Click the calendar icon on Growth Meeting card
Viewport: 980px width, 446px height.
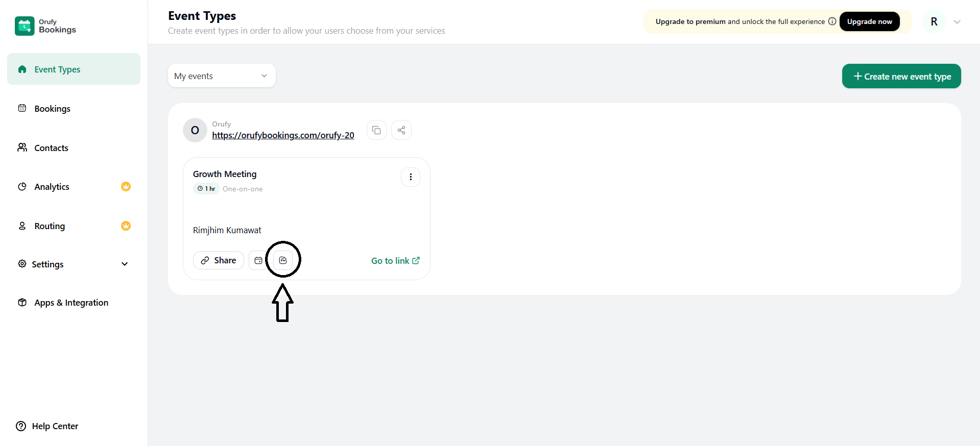pos(258,260)
